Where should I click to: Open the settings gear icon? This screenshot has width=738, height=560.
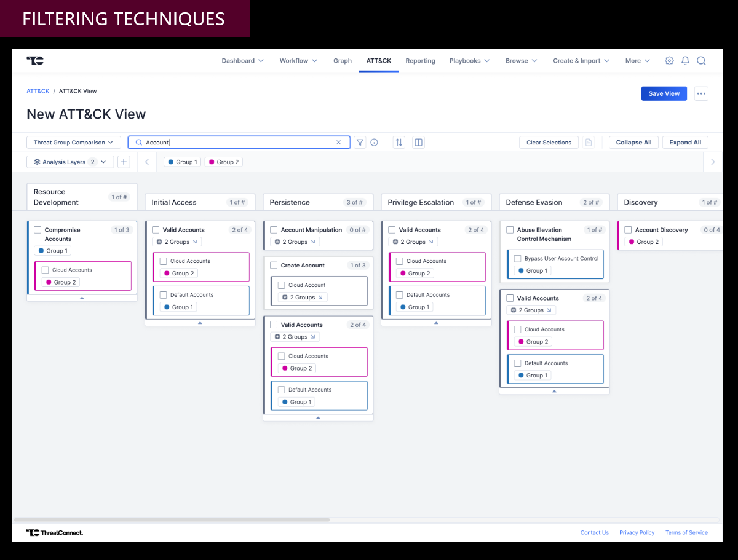point(669,61)
